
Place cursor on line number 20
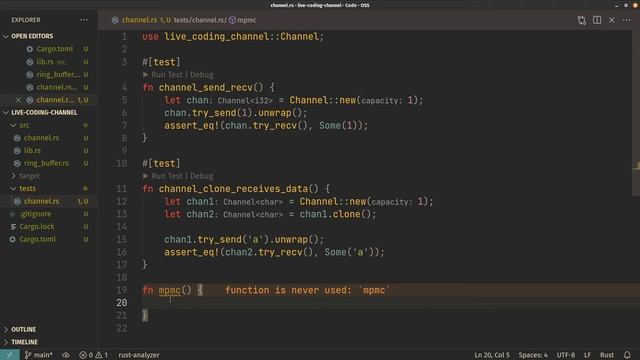[x=122, y=303]
